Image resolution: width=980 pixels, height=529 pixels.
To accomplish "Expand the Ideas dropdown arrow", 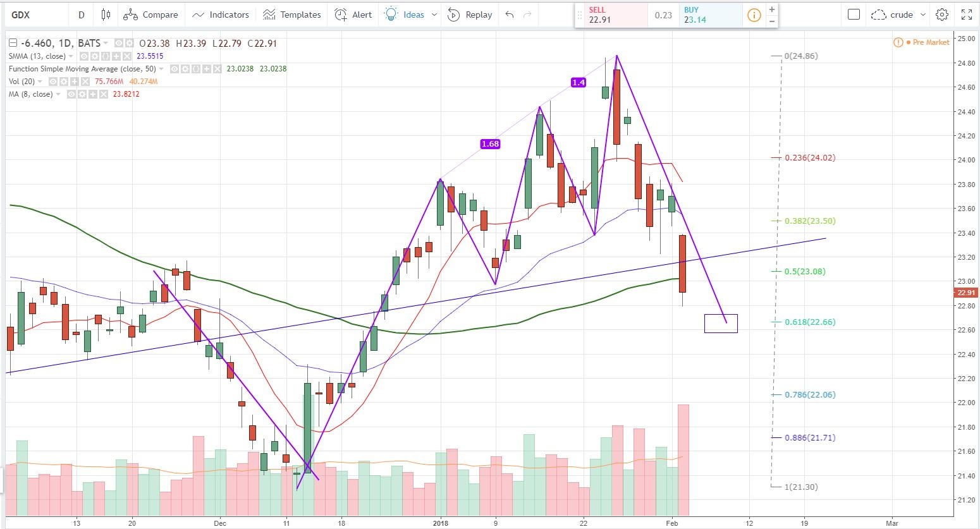I will 434,15.
